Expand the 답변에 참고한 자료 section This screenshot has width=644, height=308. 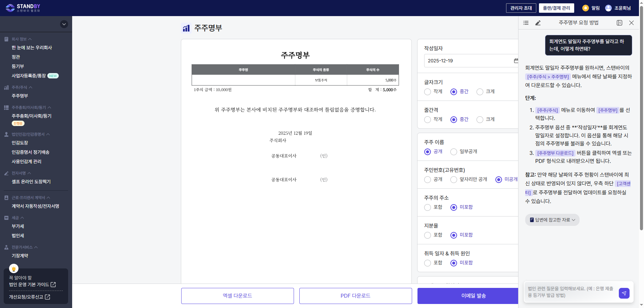point(552,220)
